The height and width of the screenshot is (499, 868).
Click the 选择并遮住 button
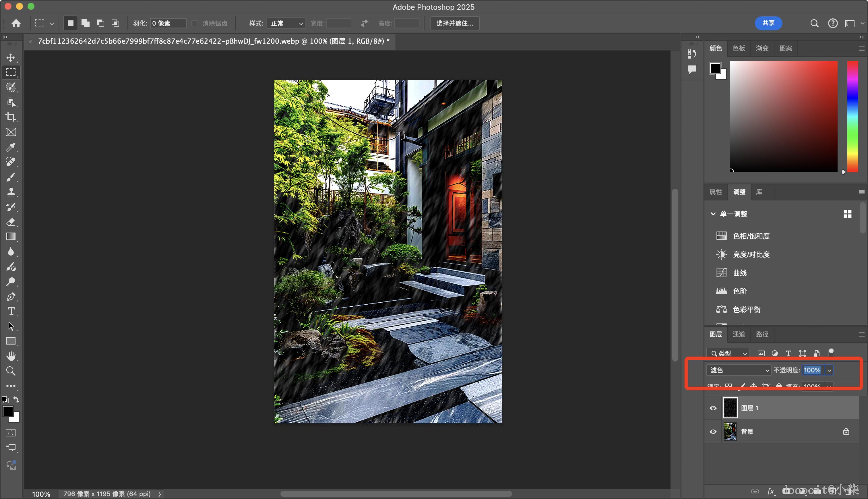455,23
